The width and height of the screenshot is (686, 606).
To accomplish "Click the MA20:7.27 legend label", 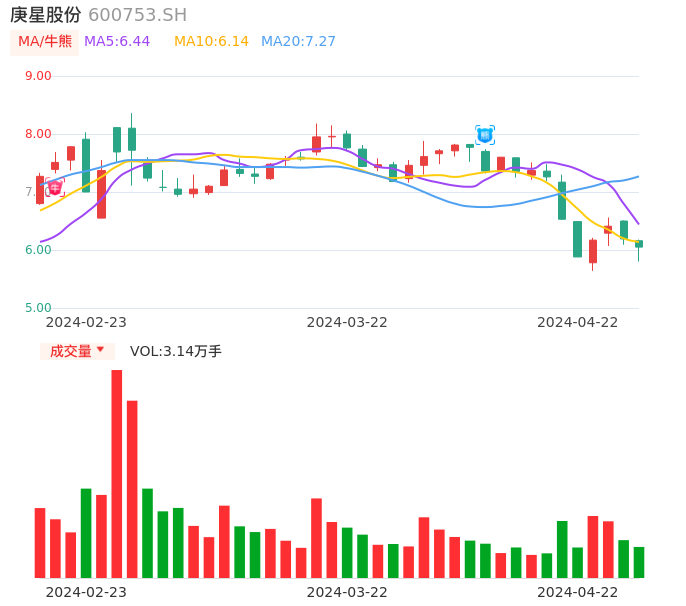I will click(298, 42).
